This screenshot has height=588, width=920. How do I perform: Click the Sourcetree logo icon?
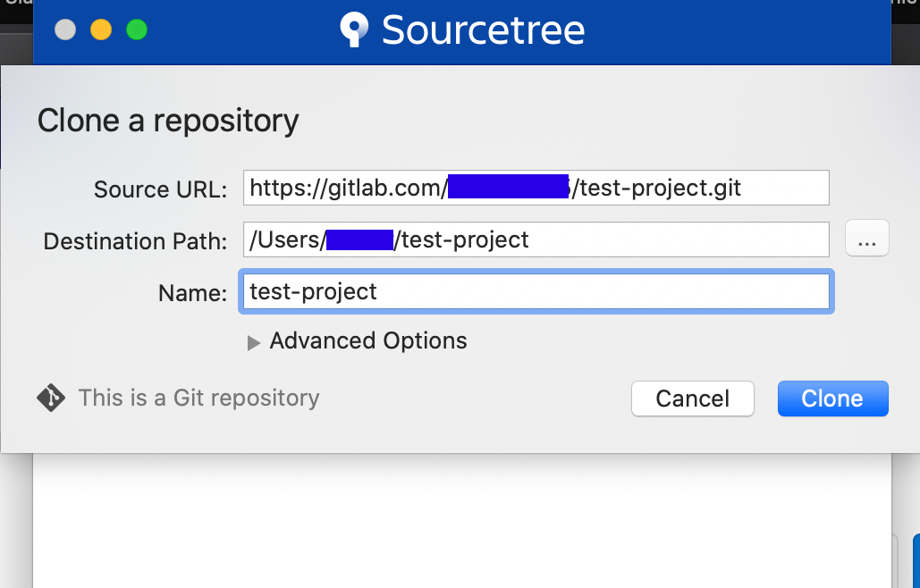click(354, 29)
